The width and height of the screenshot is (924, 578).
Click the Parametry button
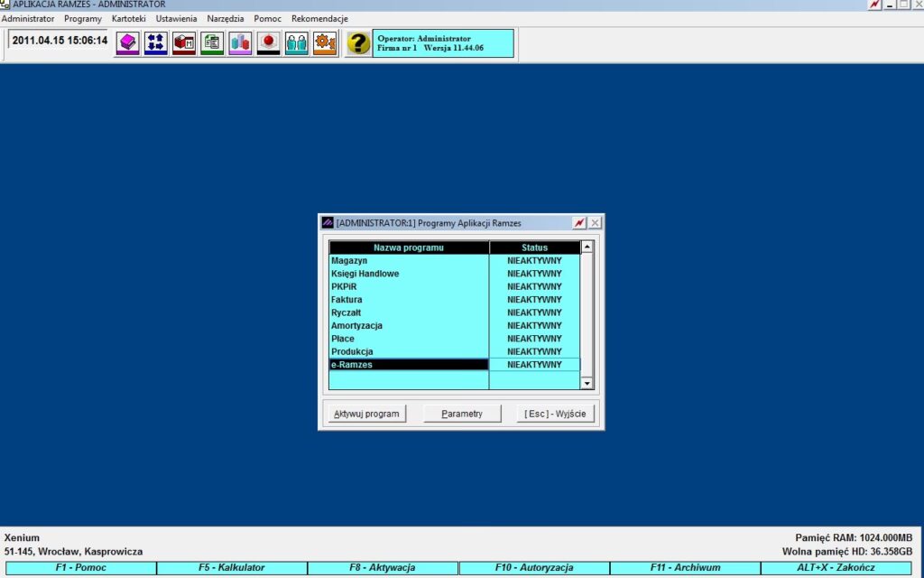tap(462, 414)
